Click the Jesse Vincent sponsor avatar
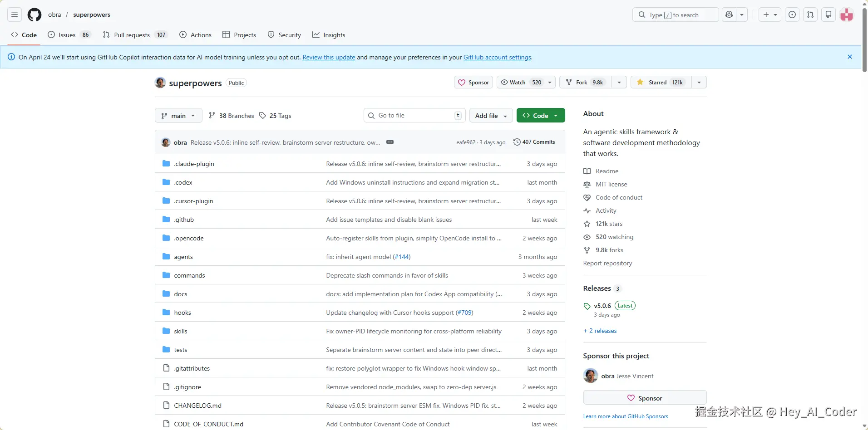This screenshot has width=868, height=430. coord(591,376)
